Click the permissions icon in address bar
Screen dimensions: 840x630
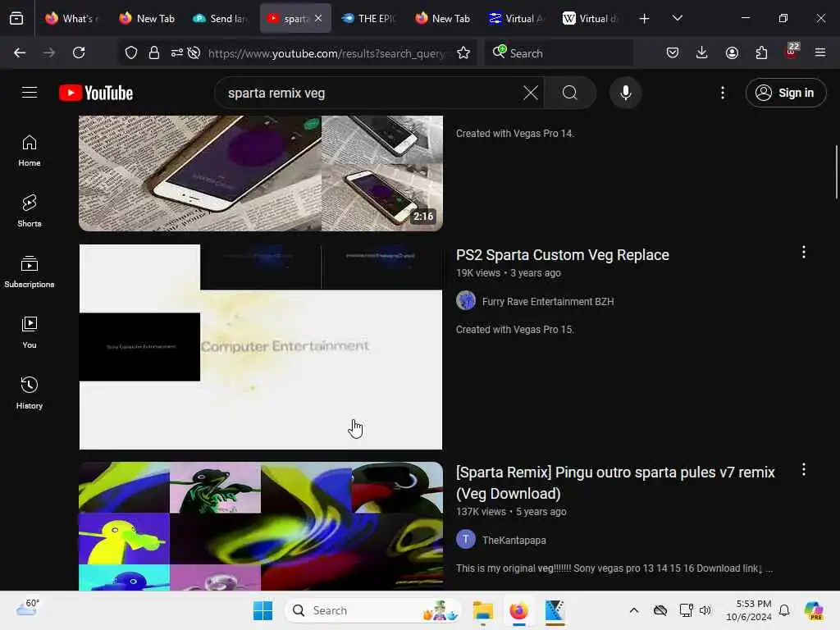[177, 52]
